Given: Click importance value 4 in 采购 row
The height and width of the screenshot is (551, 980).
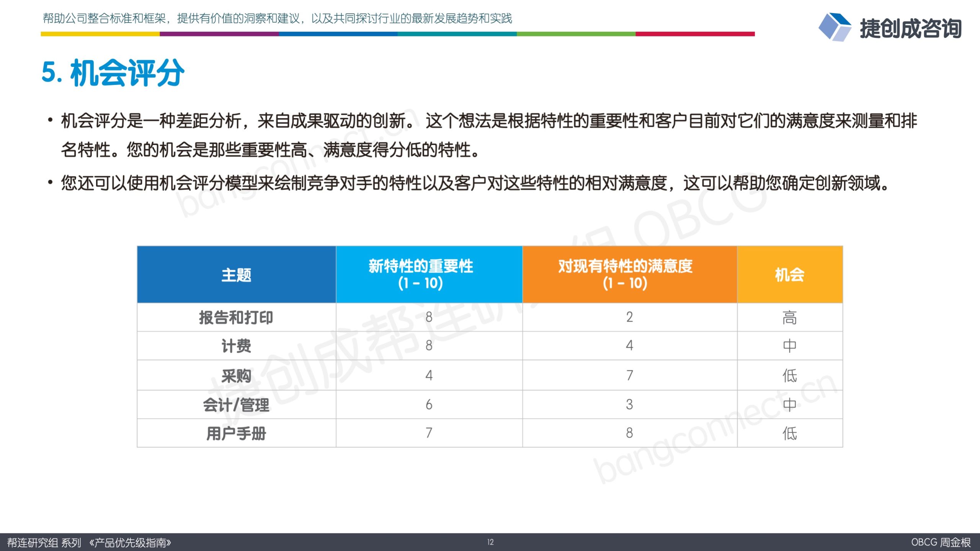Looking at the screenshot, I should tap(429, 375).
